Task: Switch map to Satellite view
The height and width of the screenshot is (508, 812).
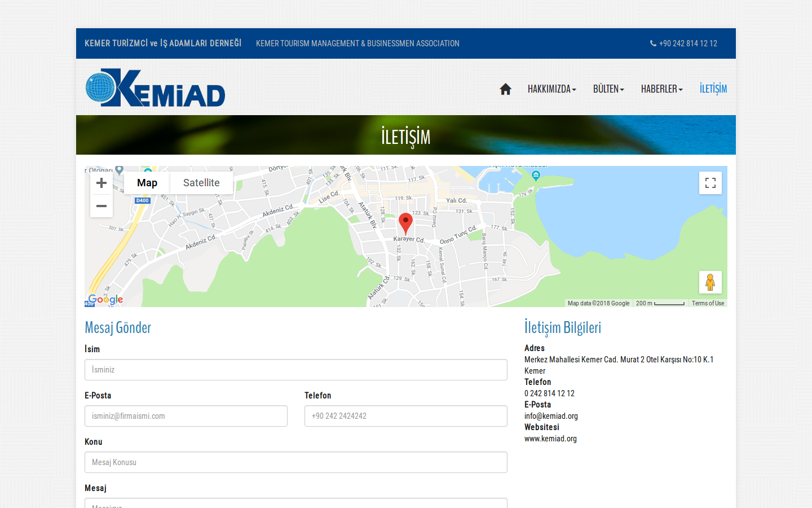Action: (x=201, y=183)
